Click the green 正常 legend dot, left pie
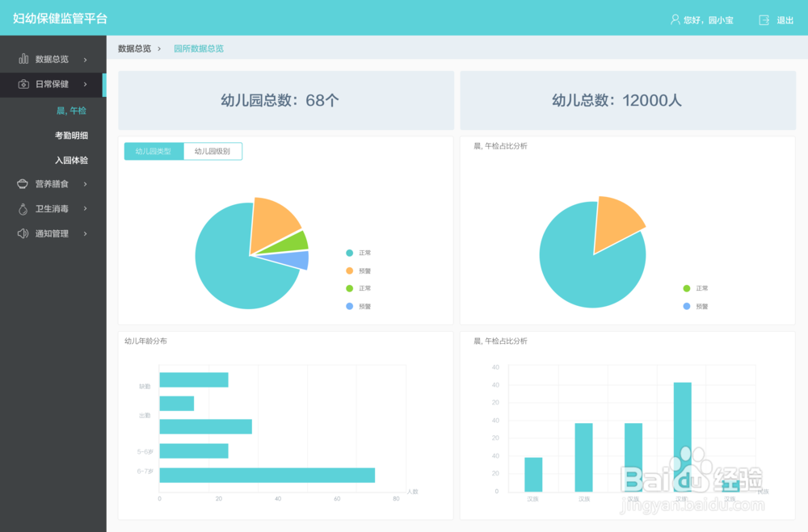The height and width of the screenshot is (532, 808). [x=349, y=288]
